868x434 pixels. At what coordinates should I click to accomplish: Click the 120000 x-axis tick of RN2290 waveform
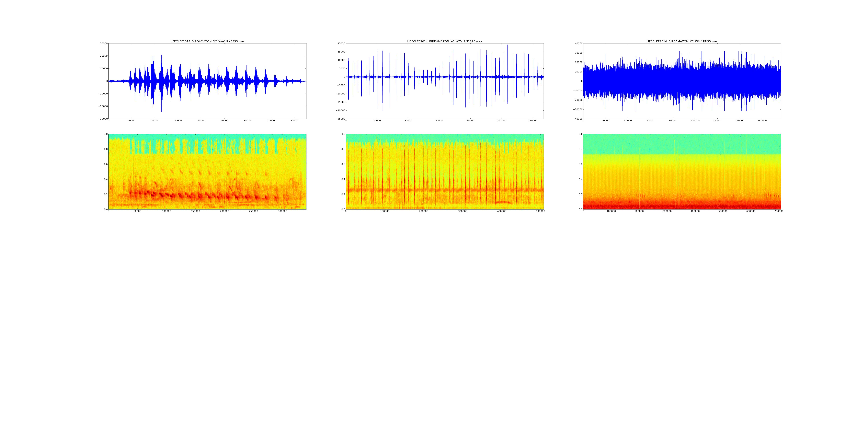tap(532, 121)
